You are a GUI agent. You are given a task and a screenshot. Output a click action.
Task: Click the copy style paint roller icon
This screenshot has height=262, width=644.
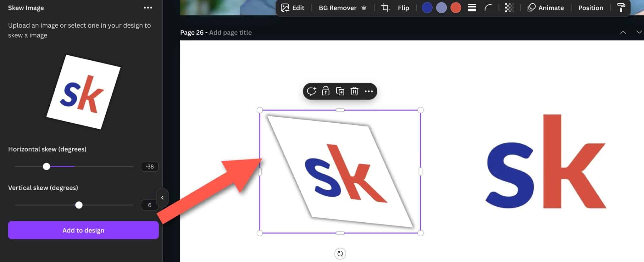click(621, 8)
